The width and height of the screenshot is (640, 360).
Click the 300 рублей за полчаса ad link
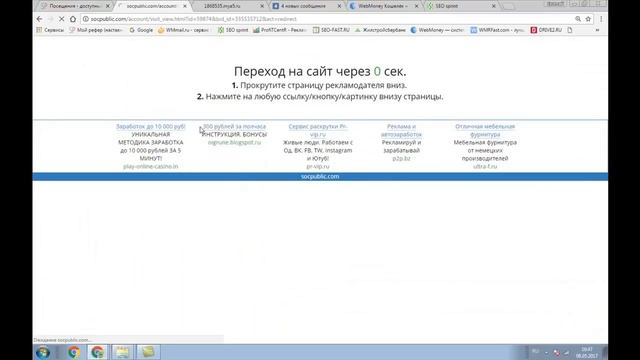[x=234, y=127]
